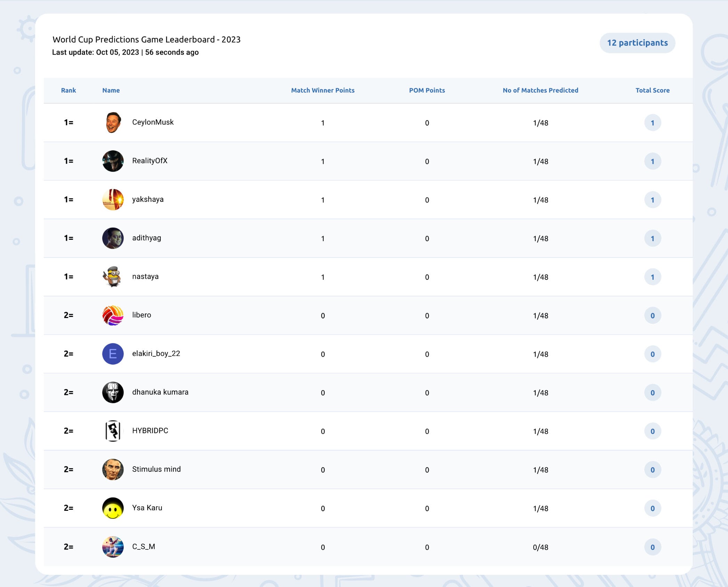
Task: Click adithyag's round avatar
Action: coord(113,238)
